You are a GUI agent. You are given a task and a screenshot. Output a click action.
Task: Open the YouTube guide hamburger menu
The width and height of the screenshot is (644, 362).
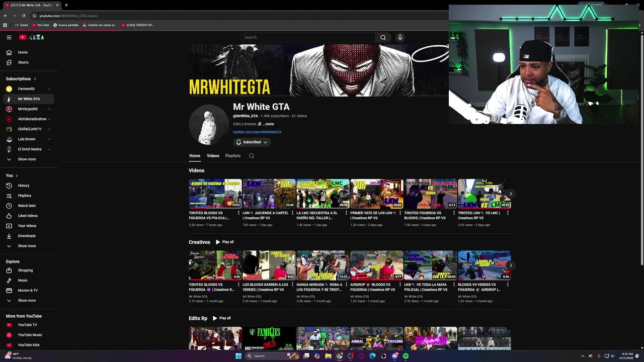9,37
